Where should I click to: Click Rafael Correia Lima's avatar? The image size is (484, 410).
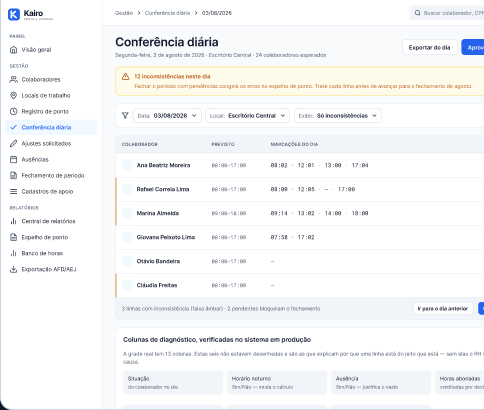pyautogui.click(x=127, y=189)
